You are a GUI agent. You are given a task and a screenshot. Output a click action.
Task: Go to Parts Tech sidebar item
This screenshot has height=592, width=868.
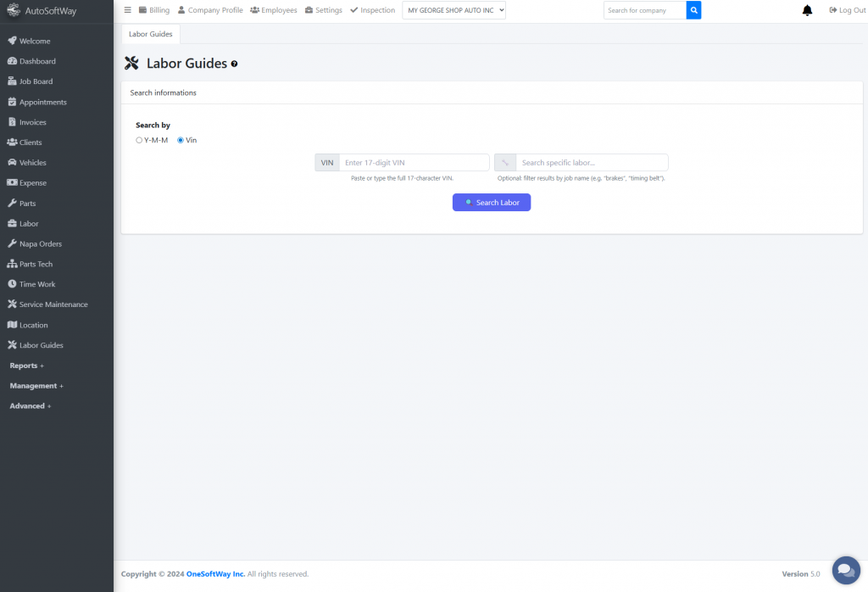(x=36, y=264)
